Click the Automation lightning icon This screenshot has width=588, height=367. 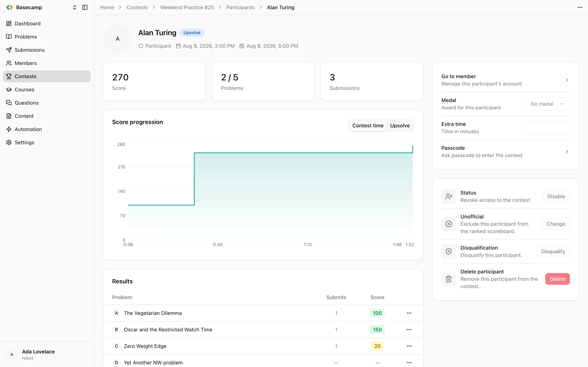[x=9, y=129]
